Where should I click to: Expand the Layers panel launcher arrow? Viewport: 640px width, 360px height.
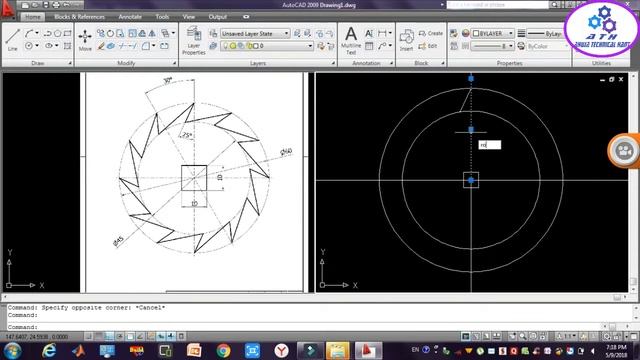(x=333, y=63)
